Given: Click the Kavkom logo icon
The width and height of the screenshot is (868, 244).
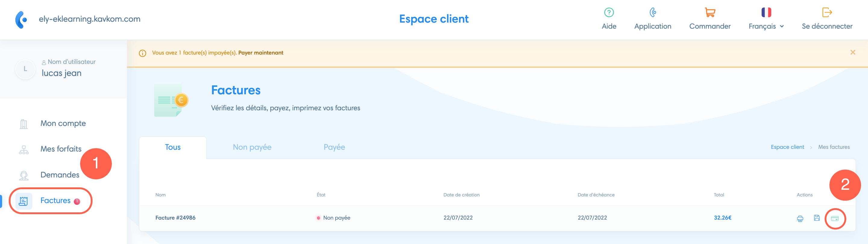Looking at the screenshot, I should click(21, 20).
